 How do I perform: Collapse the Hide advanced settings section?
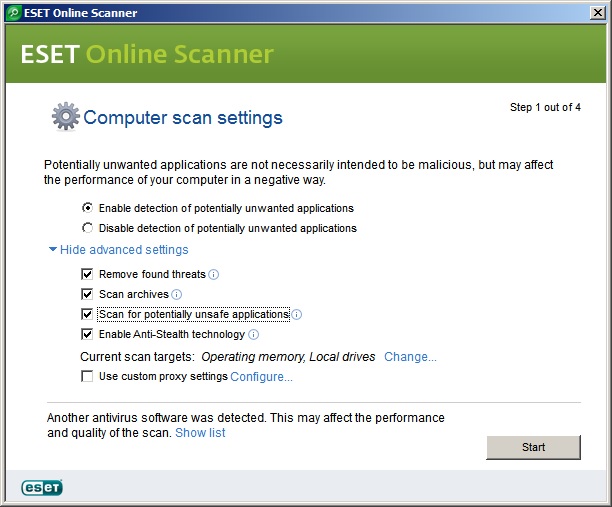point(118,250)
